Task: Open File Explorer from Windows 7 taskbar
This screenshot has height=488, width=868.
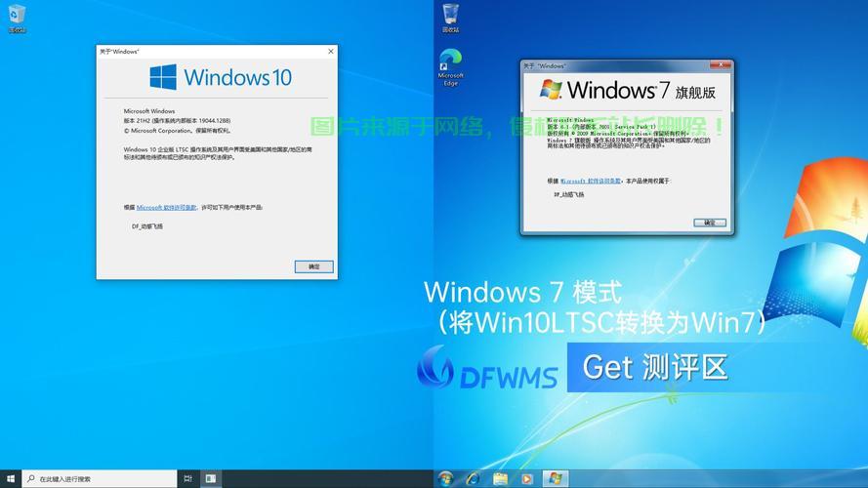Action: coord(500,478)
